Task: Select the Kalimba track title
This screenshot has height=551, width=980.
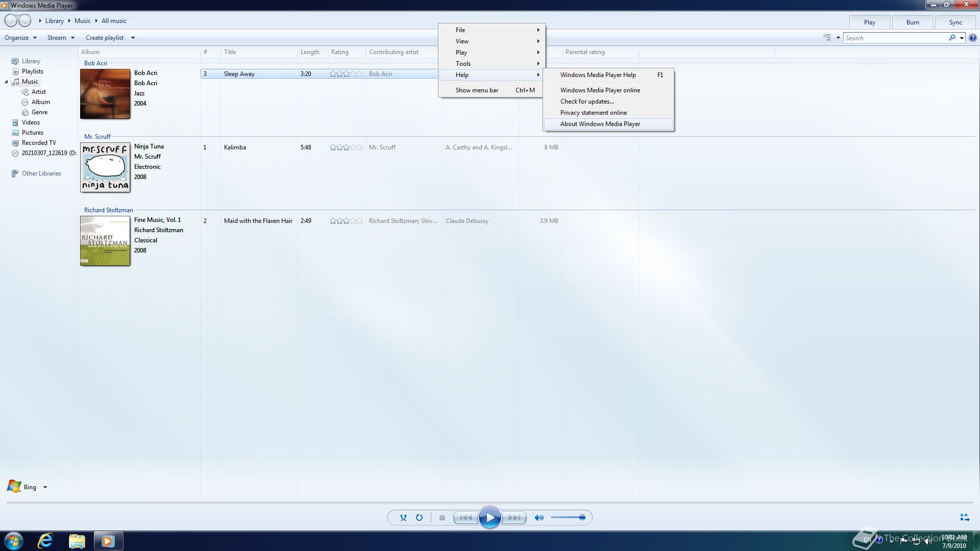Action: click(x=235, y=147)
